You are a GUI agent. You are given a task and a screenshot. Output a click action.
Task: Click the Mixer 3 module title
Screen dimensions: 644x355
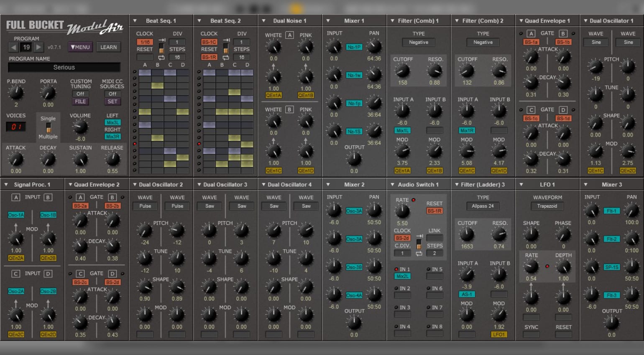612,184
